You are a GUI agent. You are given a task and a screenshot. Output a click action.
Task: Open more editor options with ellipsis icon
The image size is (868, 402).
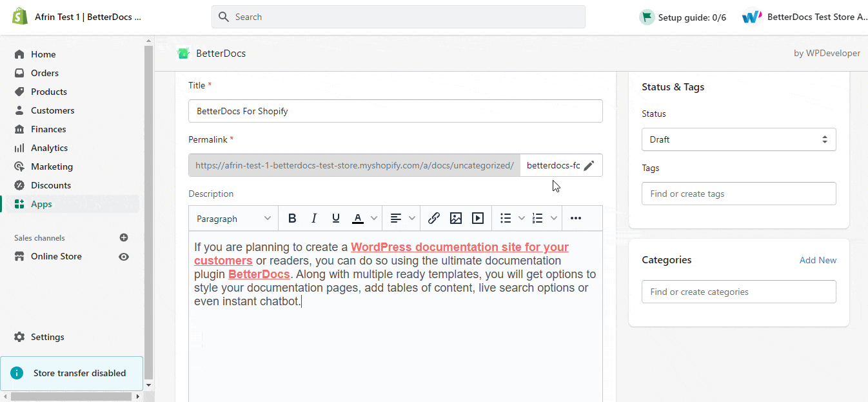(x=575, y=217)
